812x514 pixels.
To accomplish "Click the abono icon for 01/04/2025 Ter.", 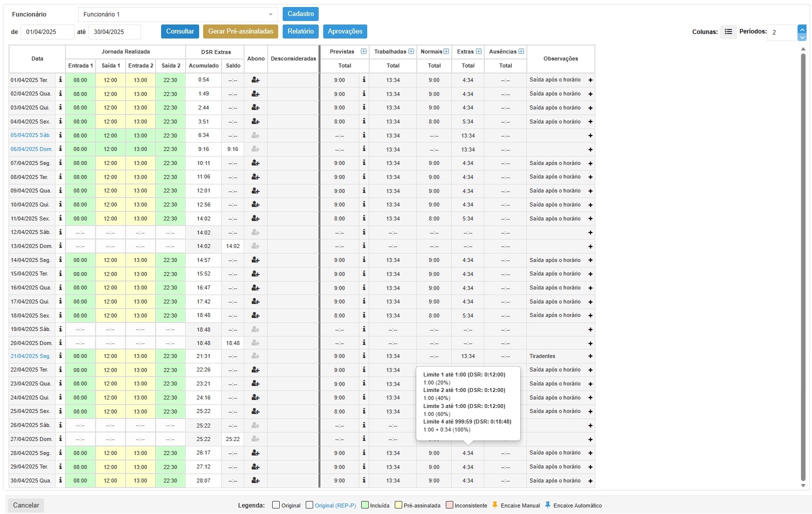I will coord(255,80).
